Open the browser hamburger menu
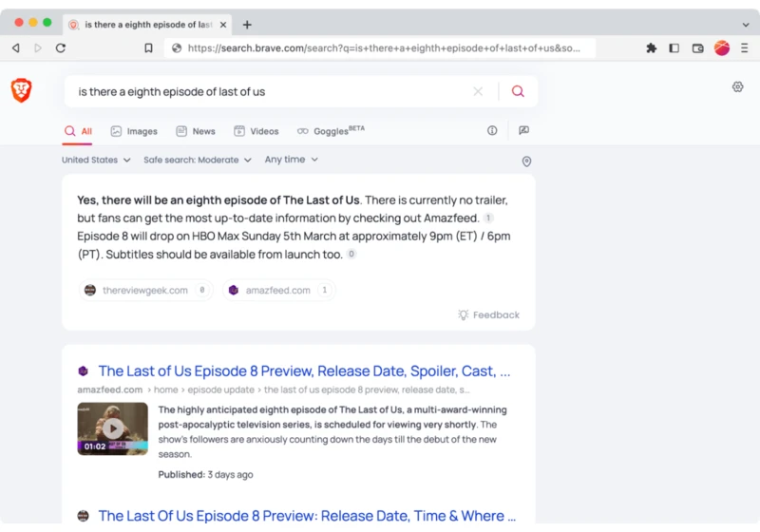760x532 pixels. coord(744,47)
